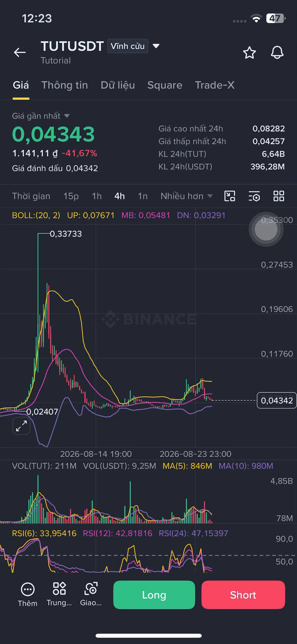Tap the DN: 0,03291 Bollinger value
297x644 pixels.
click(201, 215)
